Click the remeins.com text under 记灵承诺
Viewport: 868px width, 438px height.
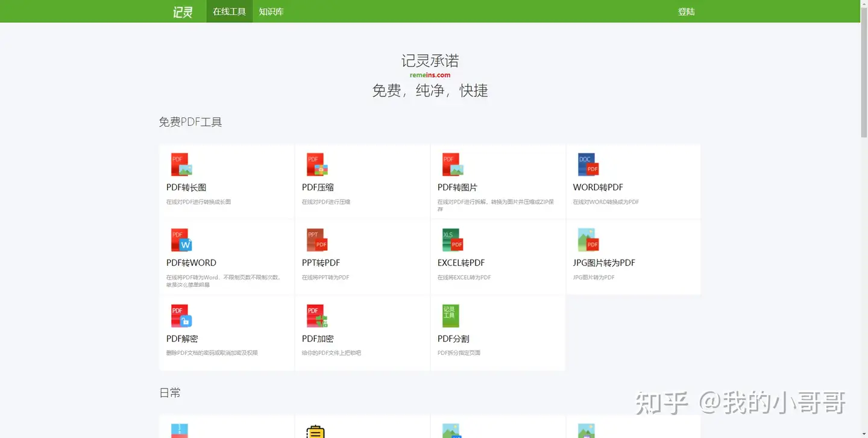click(430, 75)
